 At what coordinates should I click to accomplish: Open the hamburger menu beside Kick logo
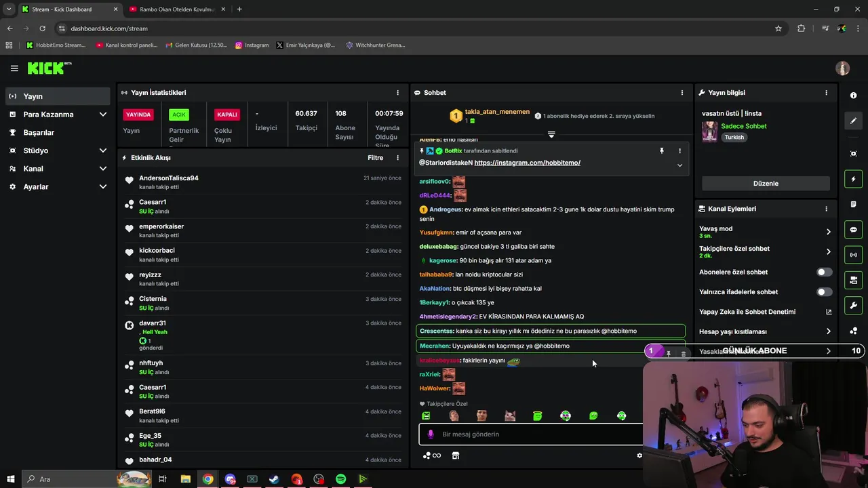pos(14,68)
